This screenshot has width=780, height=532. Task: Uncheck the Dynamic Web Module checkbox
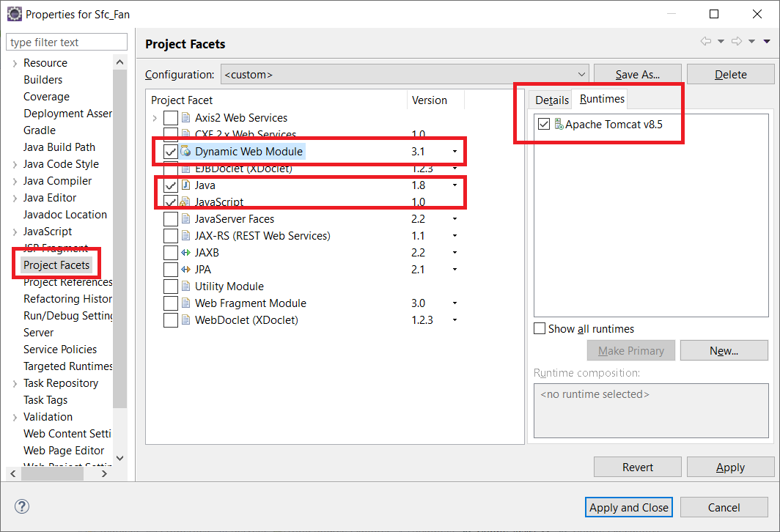click(x=171, y=152)
